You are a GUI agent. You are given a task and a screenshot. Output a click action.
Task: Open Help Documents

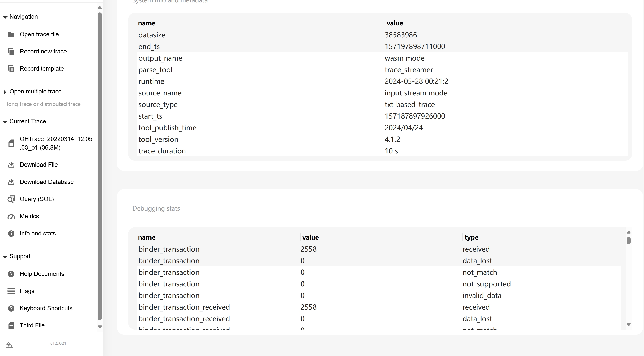point(42,274)
